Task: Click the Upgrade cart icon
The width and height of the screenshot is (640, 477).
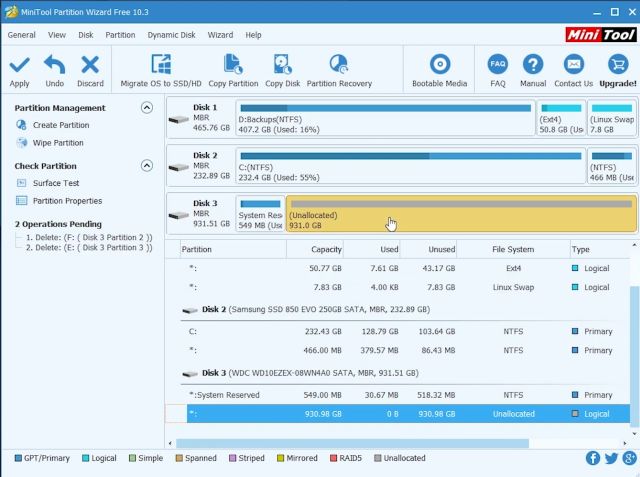Action: click(x=618, y=64)
